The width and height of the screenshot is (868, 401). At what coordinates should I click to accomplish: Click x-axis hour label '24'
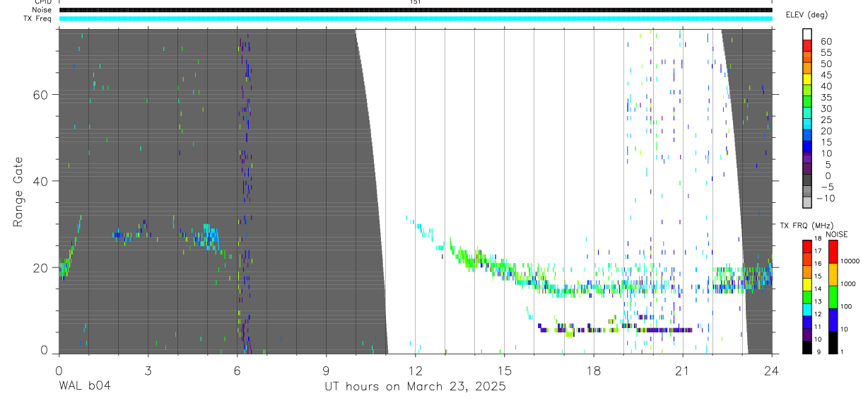[771, 370]
